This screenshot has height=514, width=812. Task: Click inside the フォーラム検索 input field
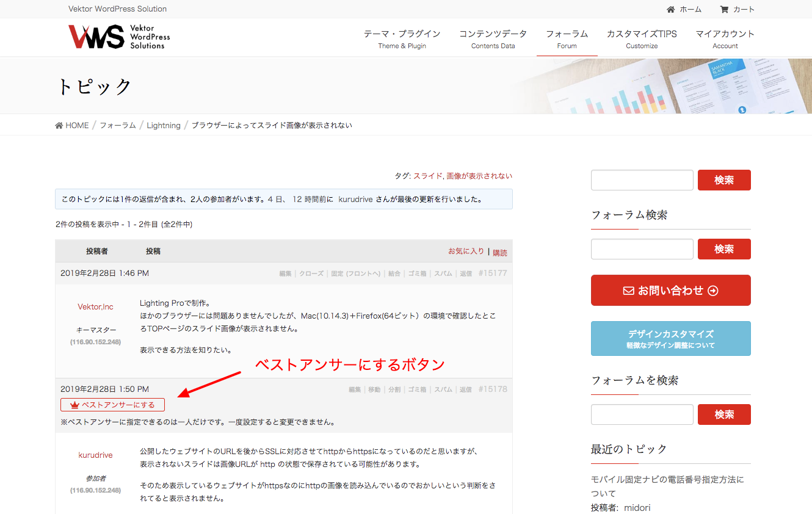tap(642, 249)
